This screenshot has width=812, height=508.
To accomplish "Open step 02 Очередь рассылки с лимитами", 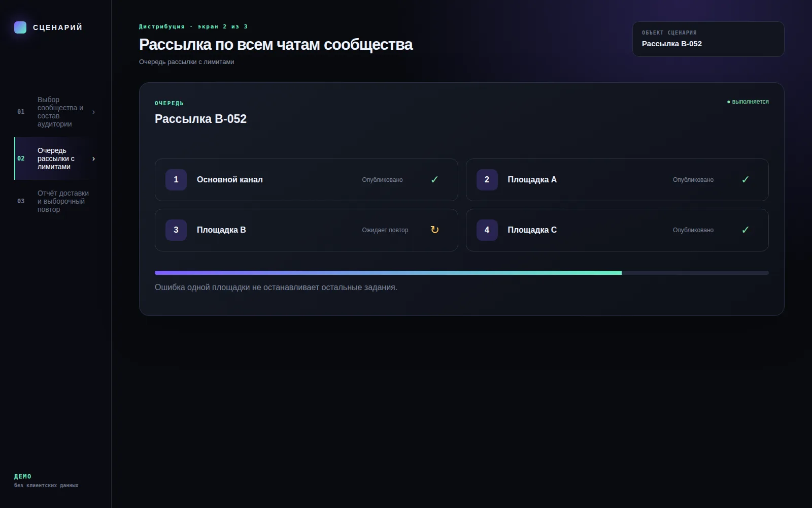I will pyautogui.click(x=56, y=158).
